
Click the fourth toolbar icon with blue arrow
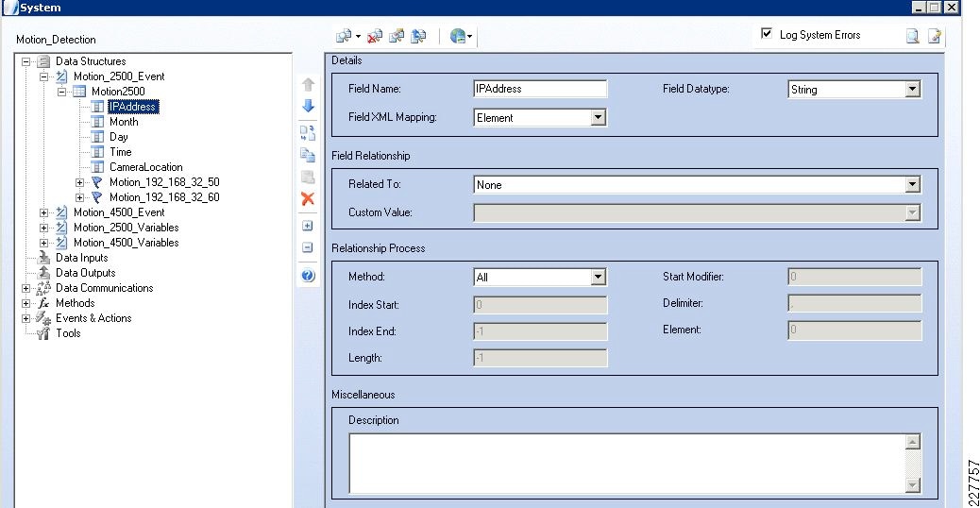(419, 36)
